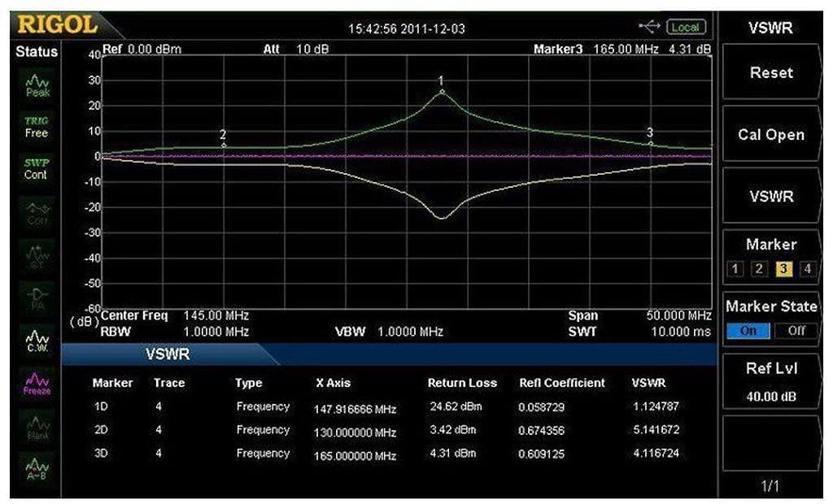Click the A-B trace math icon
833x504 pixels.
click(37, 468)
